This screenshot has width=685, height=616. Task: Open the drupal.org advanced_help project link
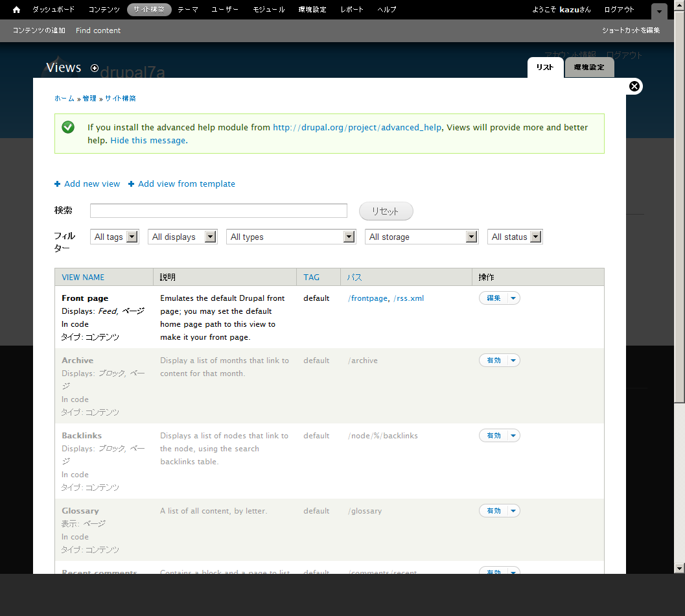point(357,127)
